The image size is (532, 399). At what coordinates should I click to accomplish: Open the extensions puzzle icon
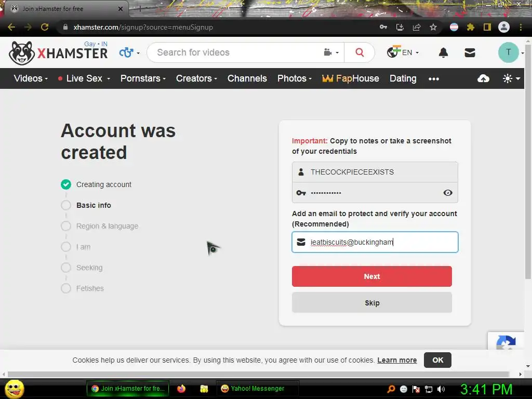[471, 27]
